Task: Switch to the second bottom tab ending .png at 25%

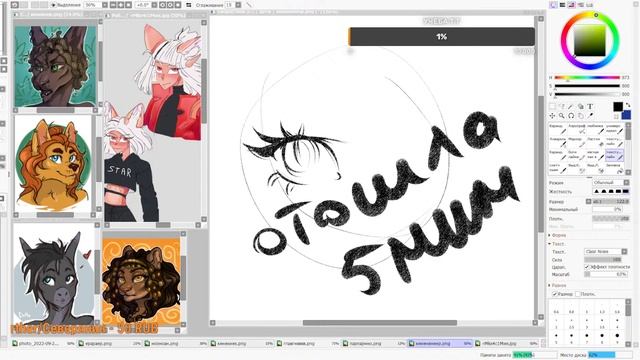Action: (109, 344)
